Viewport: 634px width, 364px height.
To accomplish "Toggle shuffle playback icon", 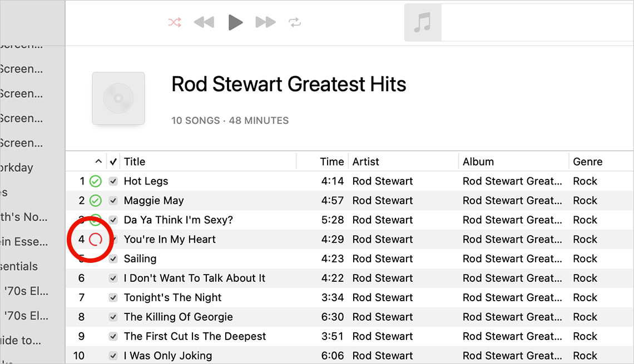I will tap(175, 22).
